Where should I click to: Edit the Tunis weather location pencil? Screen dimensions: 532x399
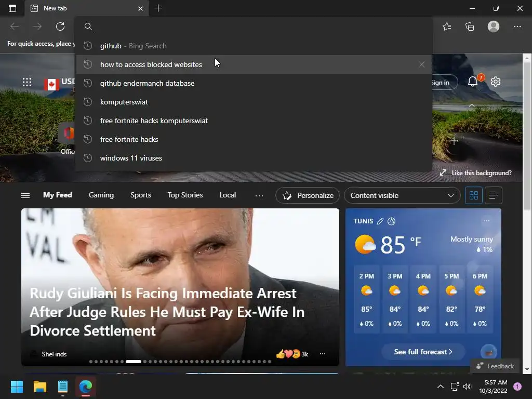click(380, 221)
